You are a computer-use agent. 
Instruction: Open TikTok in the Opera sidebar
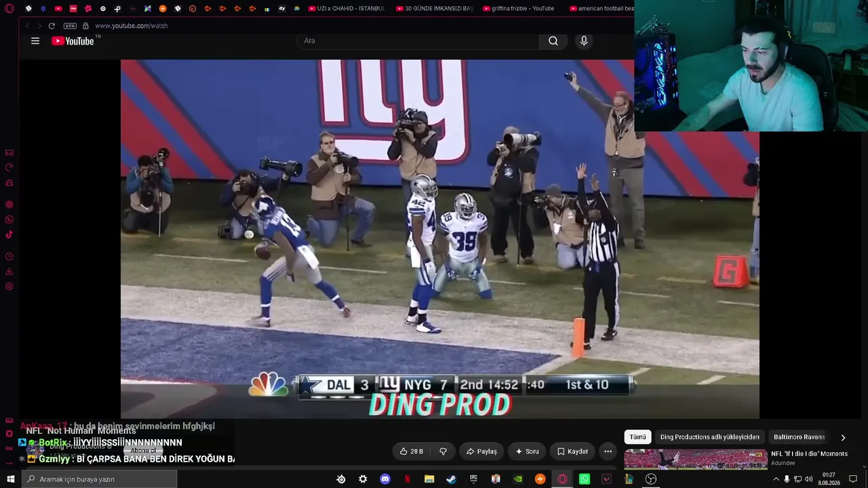click(9, 235)
